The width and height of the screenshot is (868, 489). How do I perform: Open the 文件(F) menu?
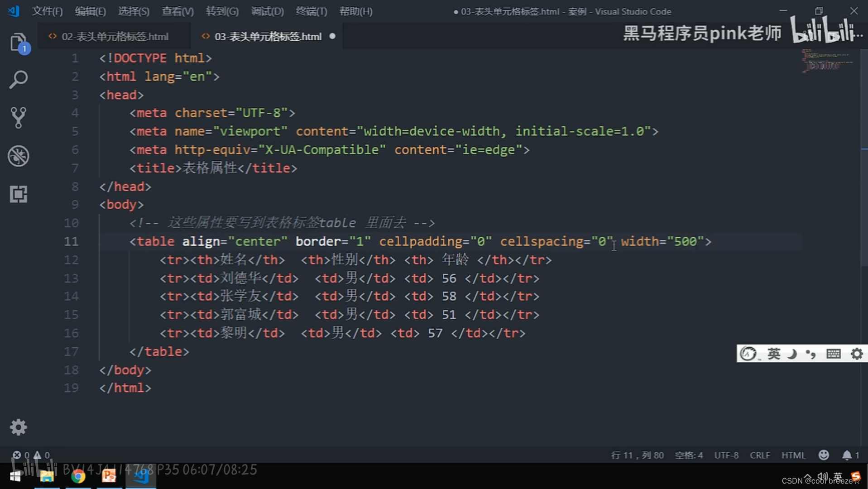coord(47,11)
